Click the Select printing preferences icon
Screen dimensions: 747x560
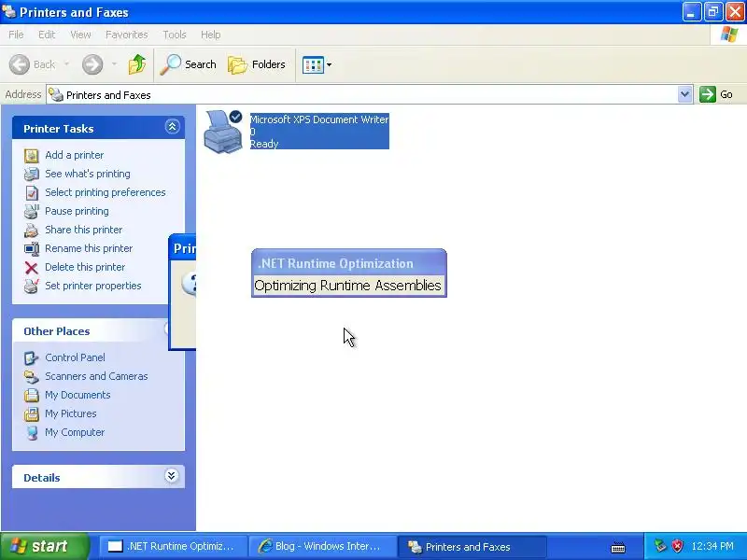coord(32,193)
